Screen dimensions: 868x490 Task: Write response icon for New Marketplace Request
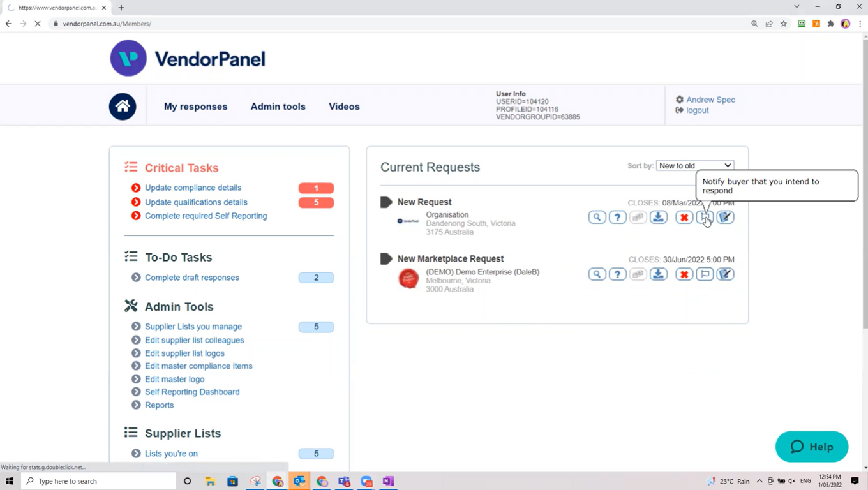pos(725,274)
